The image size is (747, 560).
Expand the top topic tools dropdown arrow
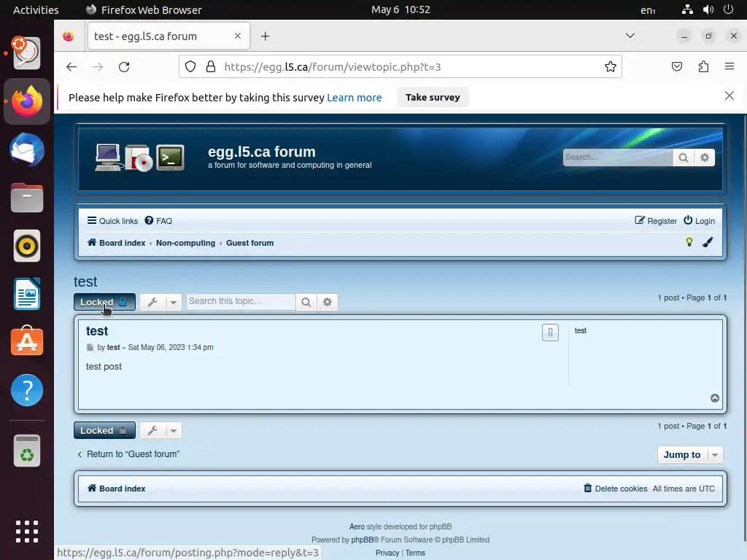(x=174, y=302)
